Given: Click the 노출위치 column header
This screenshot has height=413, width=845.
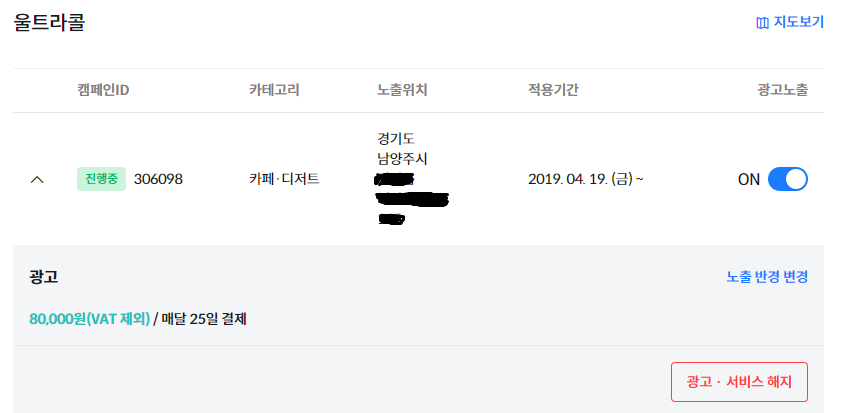Looking at the screenshot, I should [402, 90].
